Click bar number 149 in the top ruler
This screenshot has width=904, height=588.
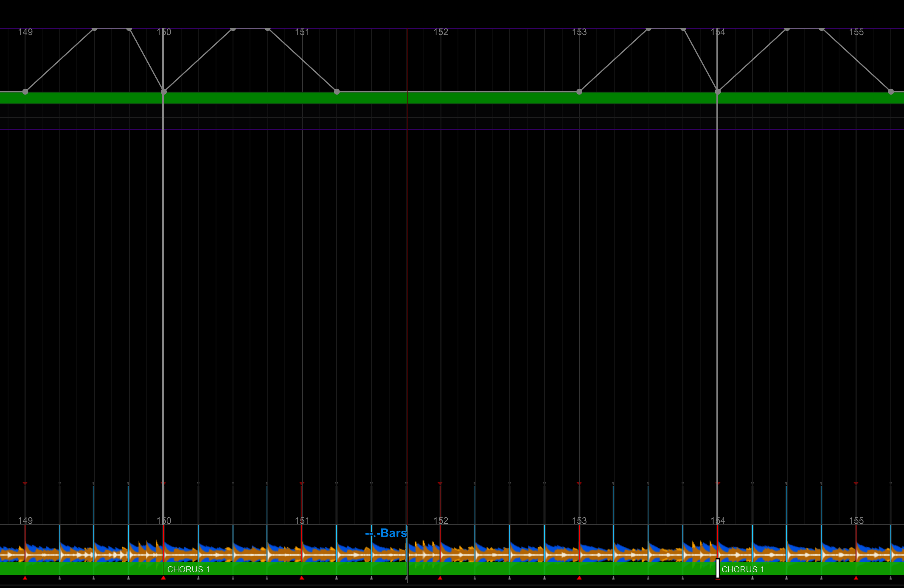click(x=25, y=32)
